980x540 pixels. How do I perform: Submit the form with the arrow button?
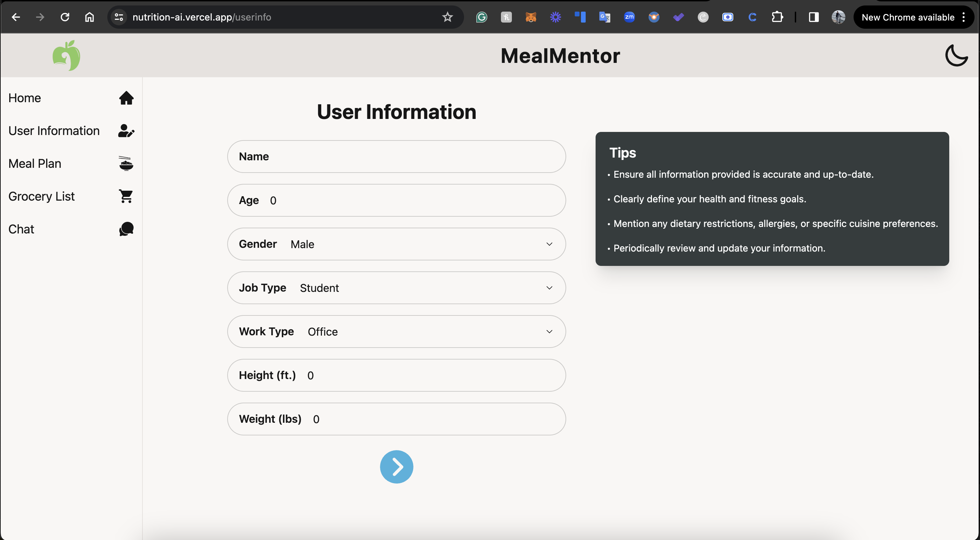click(x=396, y=467)
